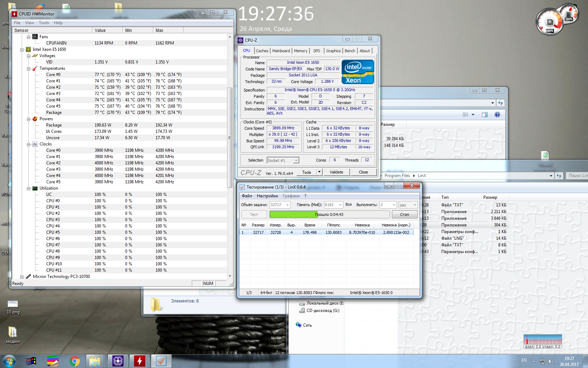Click the Fans category icon in HWMonitor
The height and width of the screenshot is (368, 588).
tap(35, 37)
